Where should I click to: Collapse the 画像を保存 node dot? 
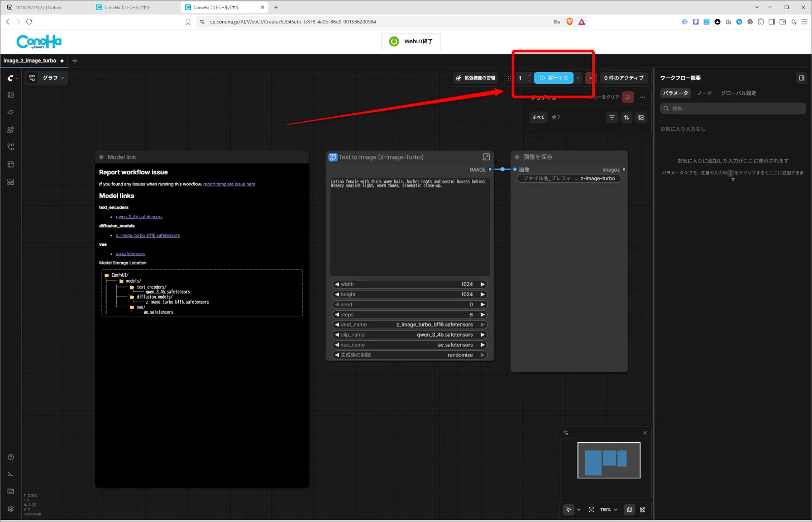[x=517, y=157]
